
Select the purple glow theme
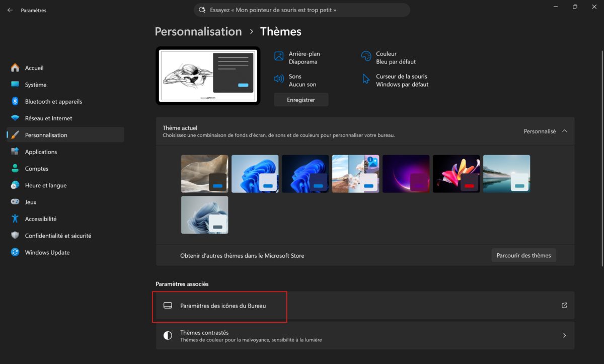click(406, 174)
